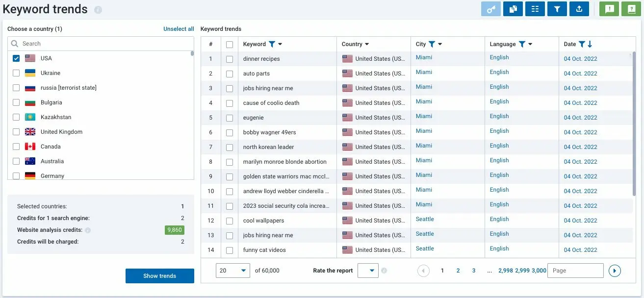The image size is (644, 298).
Task: Click the light blue toolbar icon
Action: [x=491, y=9]
